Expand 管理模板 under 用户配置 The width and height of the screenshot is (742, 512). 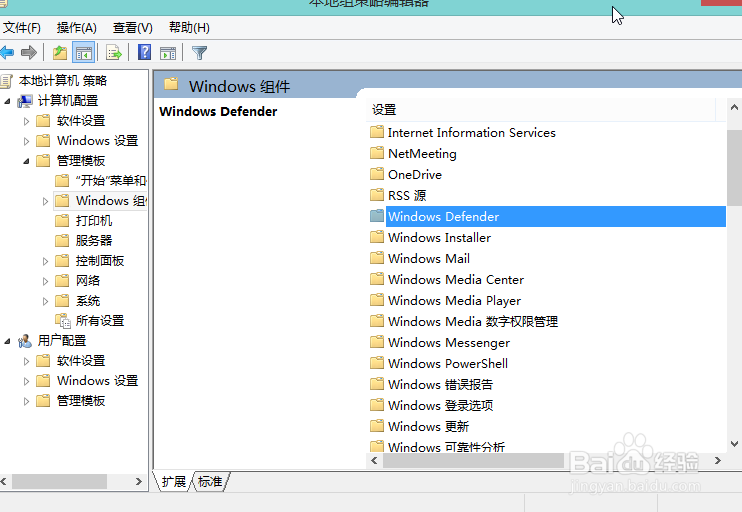26,401
